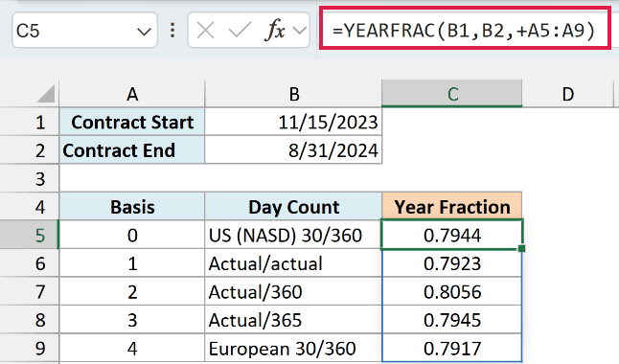Expand the Name Box dropdown arrow
Viewport: 619px width, 364px height.
[x=144, y=32]
